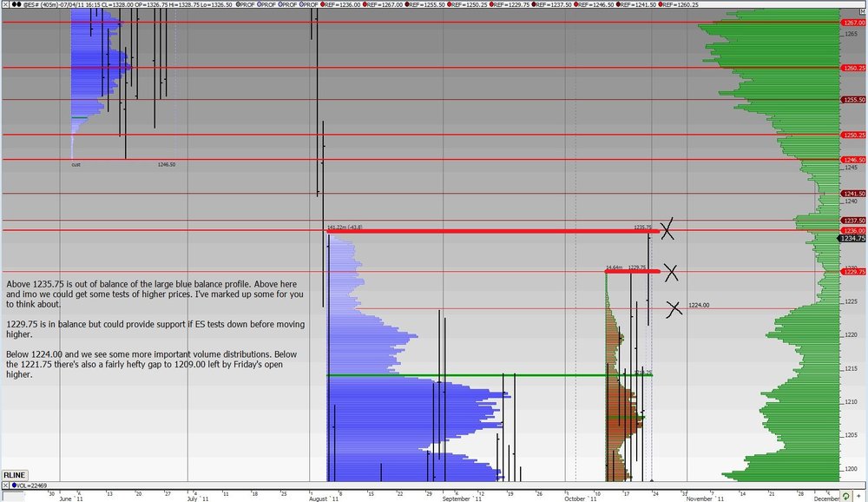Click the '1229.75 is in balance' note
This screenshot has height=502, width=868.
(155, 329)
